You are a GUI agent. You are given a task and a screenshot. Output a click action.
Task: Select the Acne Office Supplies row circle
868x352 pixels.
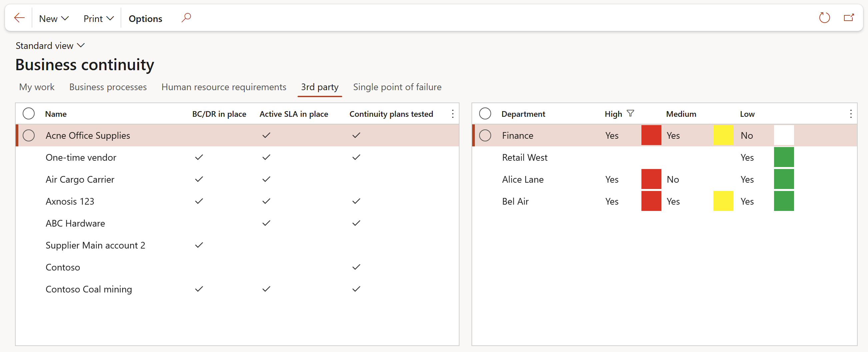click(29, 135)
